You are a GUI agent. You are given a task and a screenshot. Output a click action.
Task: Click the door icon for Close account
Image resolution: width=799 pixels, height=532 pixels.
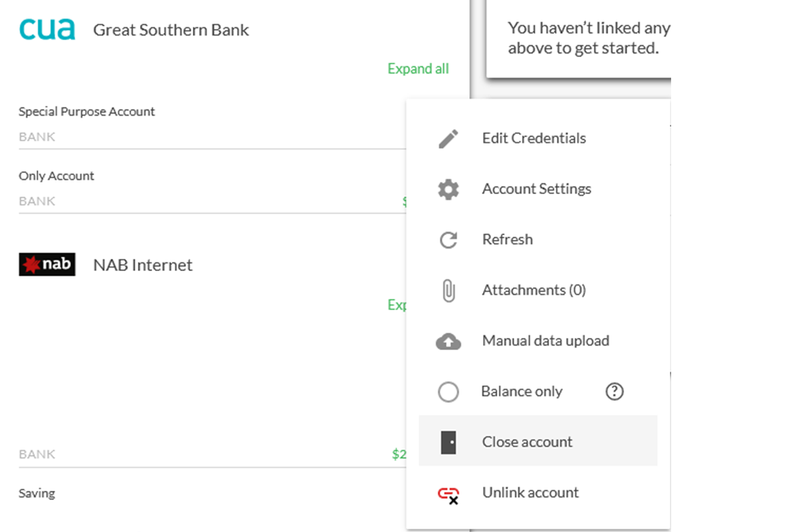click(x=449, y=442)
